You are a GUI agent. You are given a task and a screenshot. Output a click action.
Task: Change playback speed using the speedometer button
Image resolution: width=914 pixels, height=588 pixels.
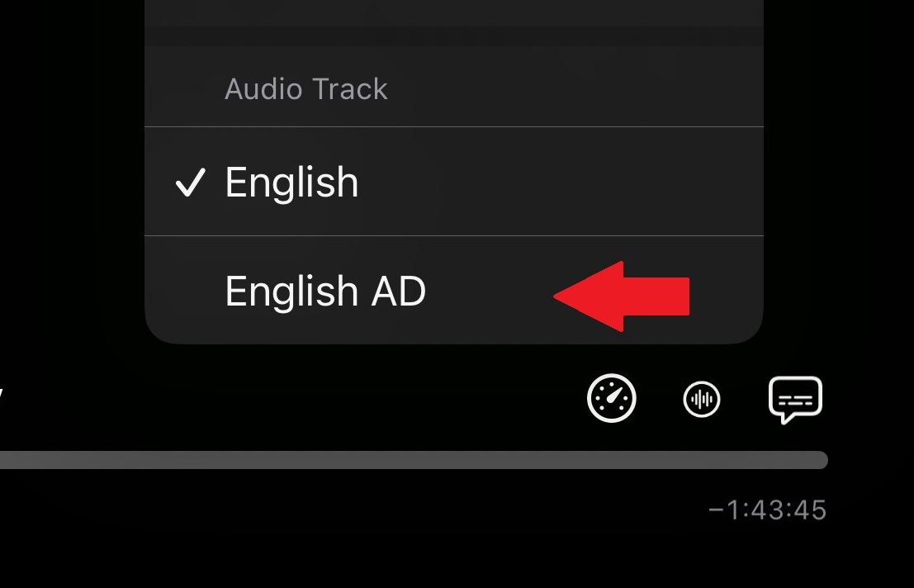[612, 398]
